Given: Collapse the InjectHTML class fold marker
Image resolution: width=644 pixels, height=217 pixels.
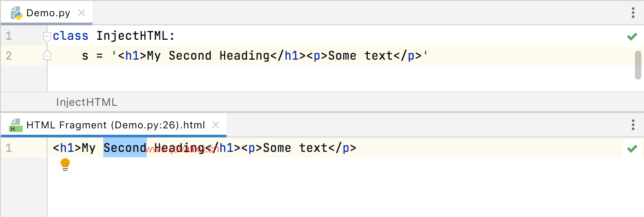Looking at the screenshot, I should 47,36.
